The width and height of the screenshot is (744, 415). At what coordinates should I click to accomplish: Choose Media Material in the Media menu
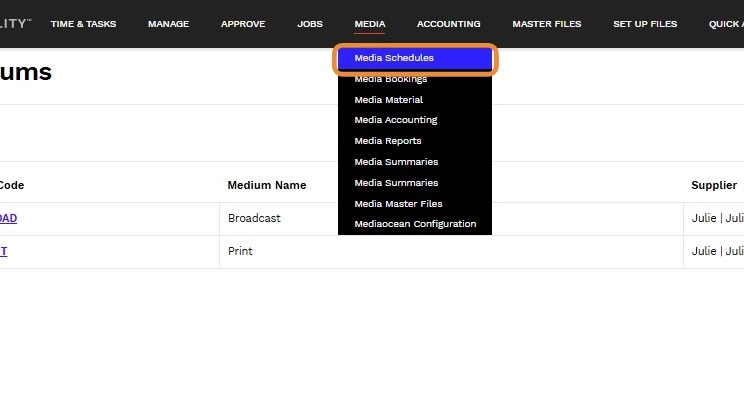(x=389, y=100)
